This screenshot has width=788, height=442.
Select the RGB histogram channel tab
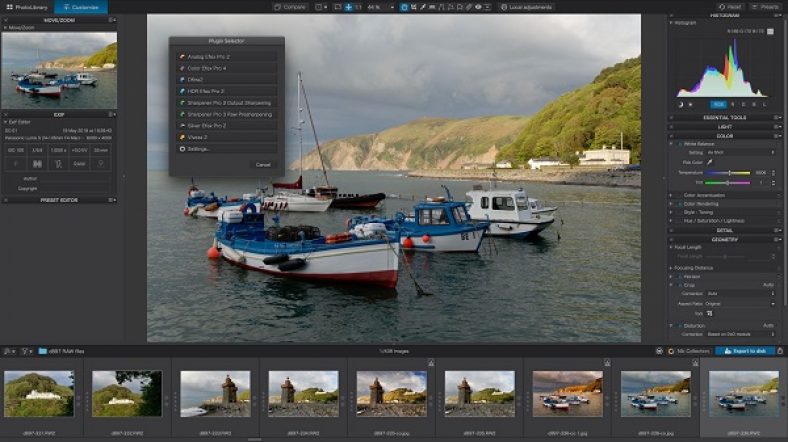pos(718,104)
